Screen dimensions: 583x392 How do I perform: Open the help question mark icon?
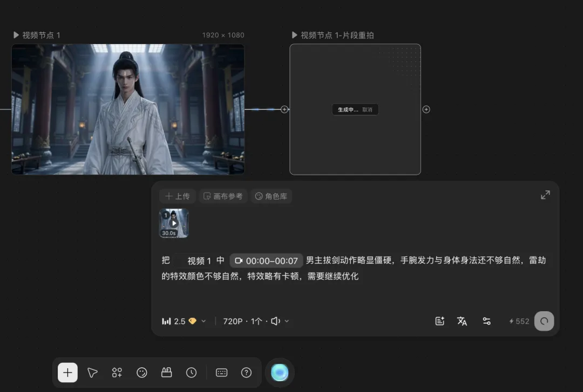(246, 372)
